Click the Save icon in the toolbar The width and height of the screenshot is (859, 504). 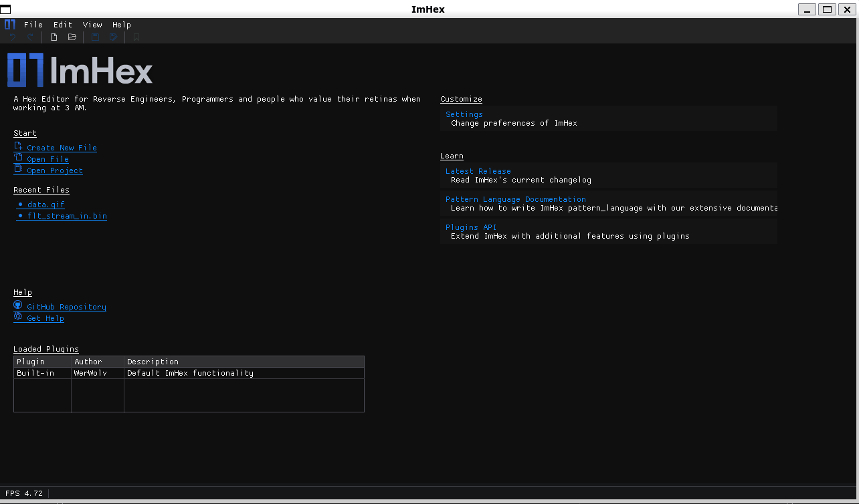click(x=95, y=37)
